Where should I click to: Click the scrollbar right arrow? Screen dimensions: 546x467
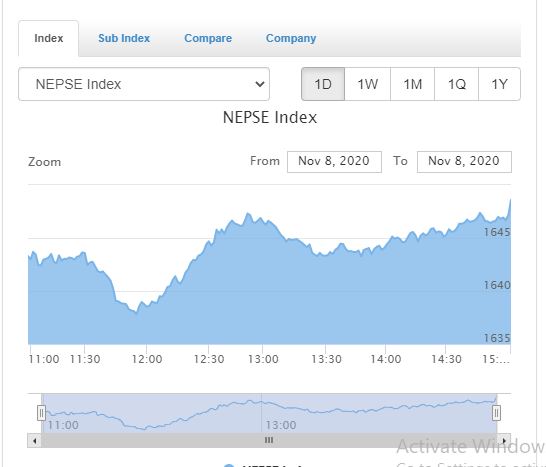click(504, 441)
